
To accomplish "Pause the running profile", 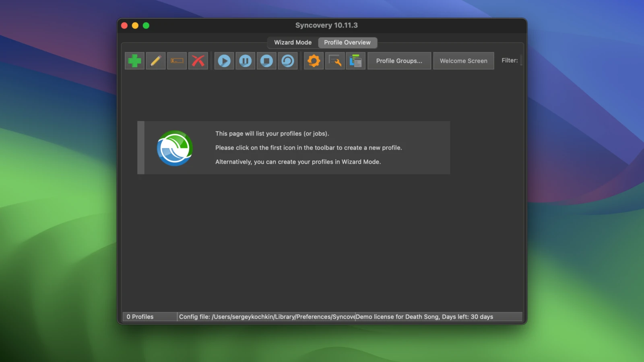I will [x=245, y=61].
